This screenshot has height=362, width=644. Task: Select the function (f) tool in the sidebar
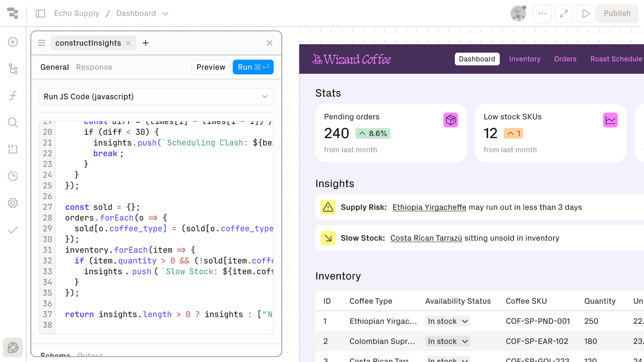pyautogui.click(x=12, y=96)
